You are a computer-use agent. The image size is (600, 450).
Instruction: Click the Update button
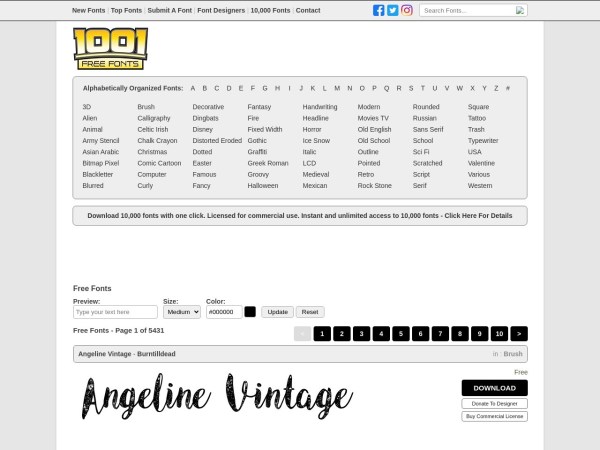[277, 312]
